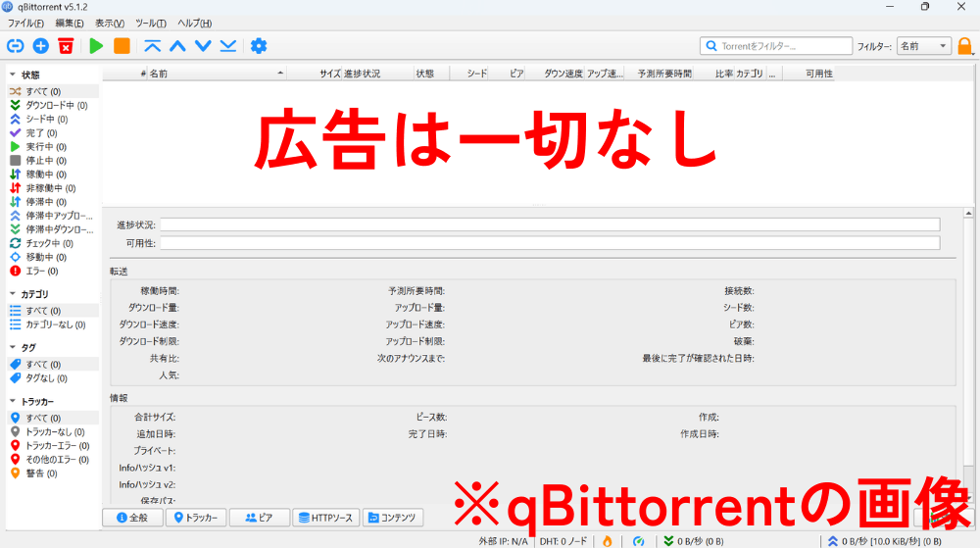Collapse the トラッカー sidebar section
Image resolution: width=980 pixels, height=548 pixels.
12,402
